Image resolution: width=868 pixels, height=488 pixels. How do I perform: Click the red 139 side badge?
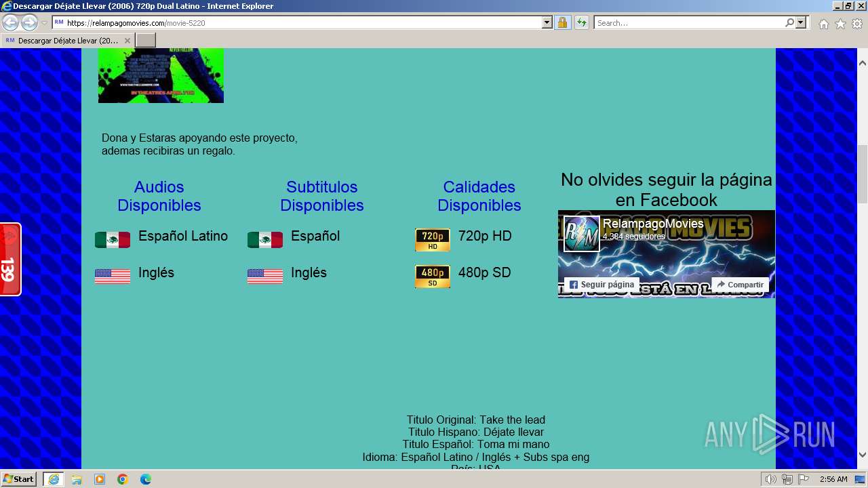pyautogui.click(x=10, y=259)
